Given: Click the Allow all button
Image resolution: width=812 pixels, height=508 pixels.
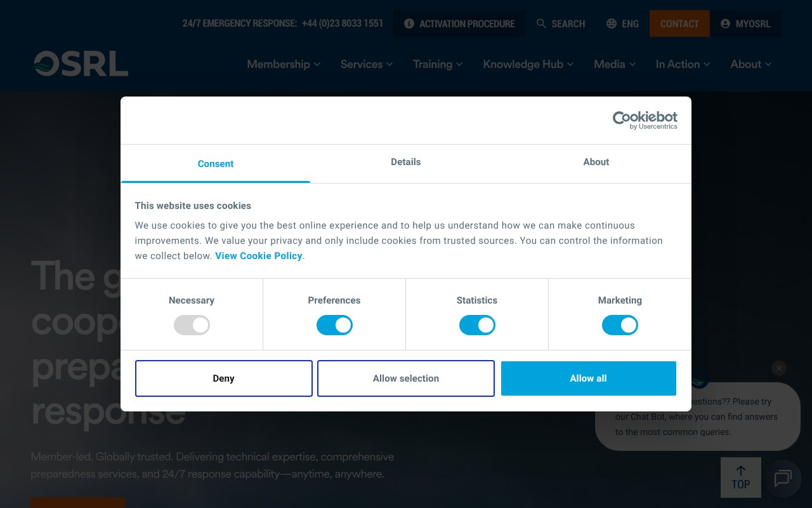Looking at the screenshot, I should [588, 378].
